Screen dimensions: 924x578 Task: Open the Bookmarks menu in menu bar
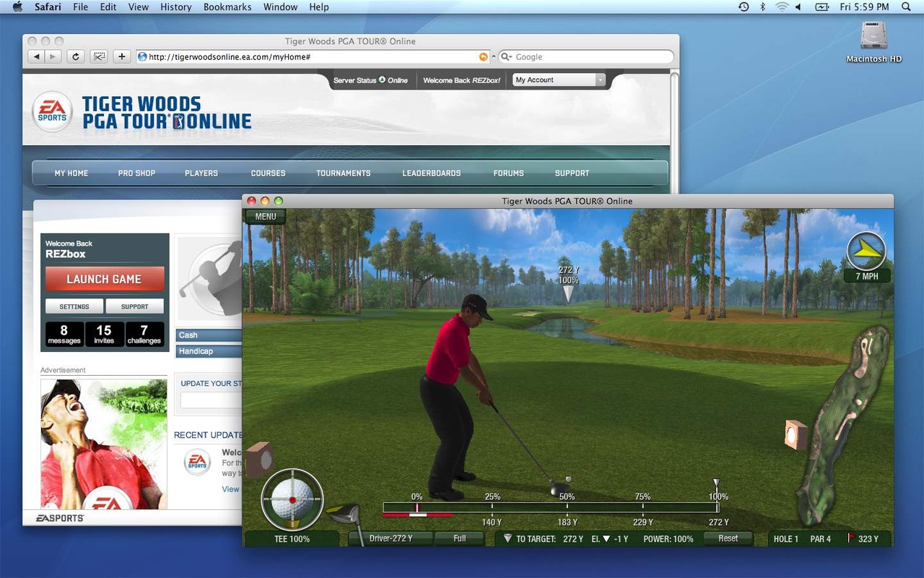[x=227, y=7]
